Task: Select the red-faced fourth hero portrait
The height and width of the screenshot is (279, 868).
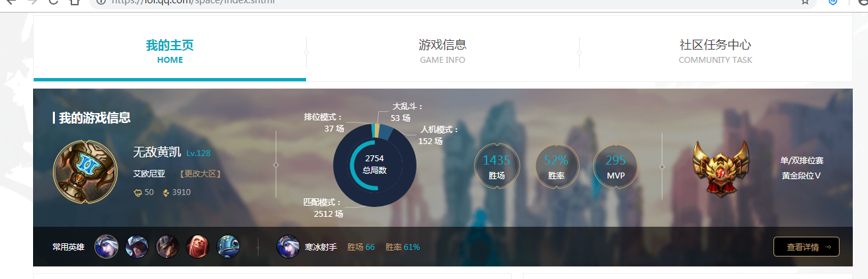Action: point(198,247)
